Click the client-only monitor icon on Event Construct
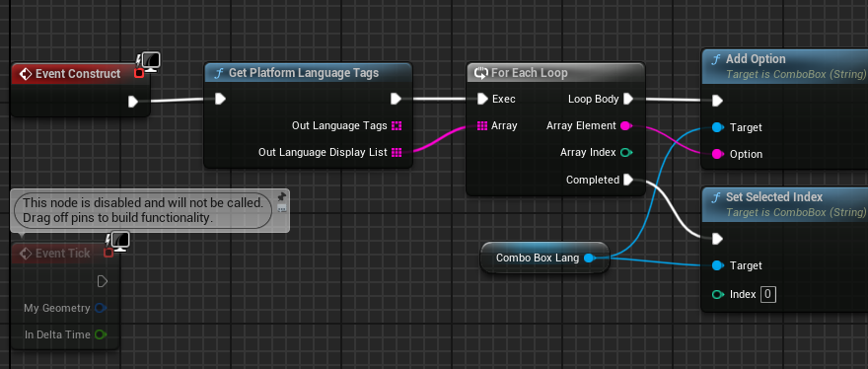The image size is (868, 369). click(x=150, y=61)
